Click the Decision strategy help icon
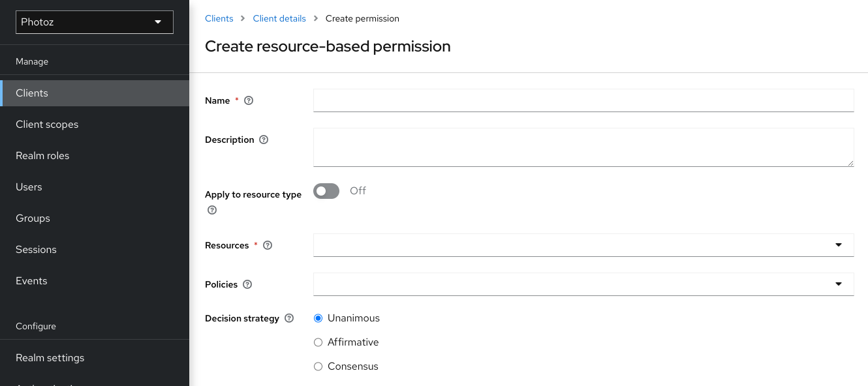 pyautogui.click(x=288, y=318)
